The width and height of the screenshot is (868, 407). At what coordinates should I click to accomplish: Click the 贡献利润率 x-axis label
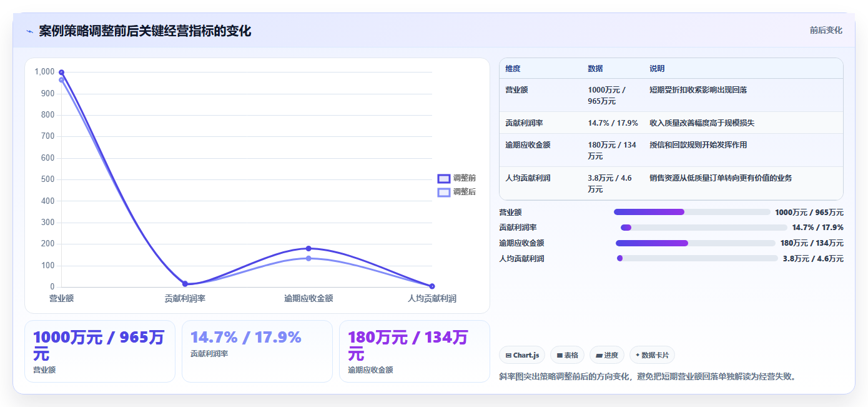pos(185,298)
